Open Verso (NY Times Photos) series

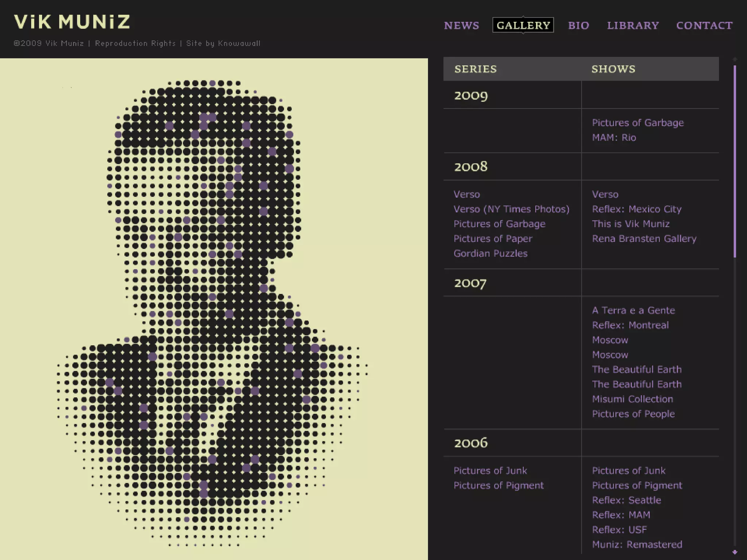click(x=511, y=209)
